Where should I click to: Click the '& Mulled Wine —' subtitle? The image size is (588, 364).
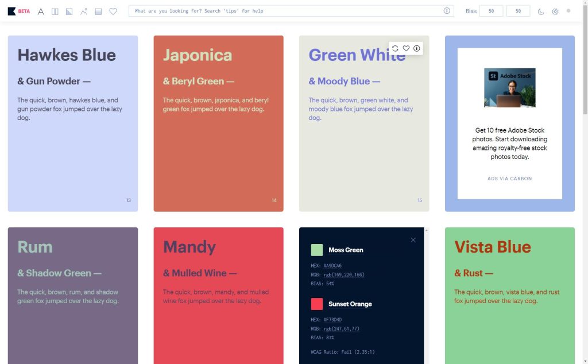click(x=200, y=273)
